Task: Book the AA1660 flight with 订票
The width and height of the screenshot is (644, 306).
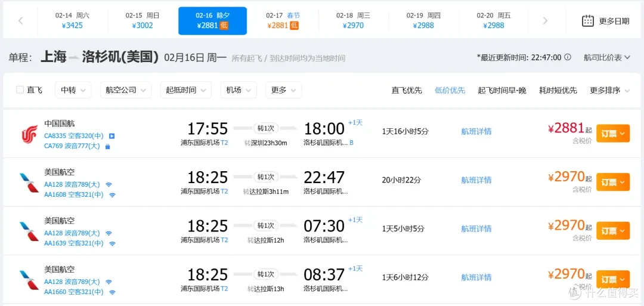Action: point(613,279)
